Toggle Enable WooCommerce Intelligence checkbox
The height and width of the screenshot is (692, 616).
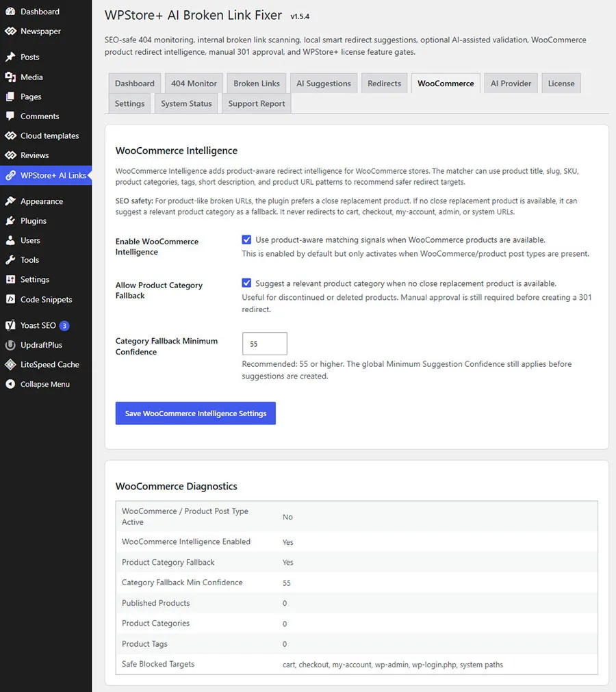246,240
